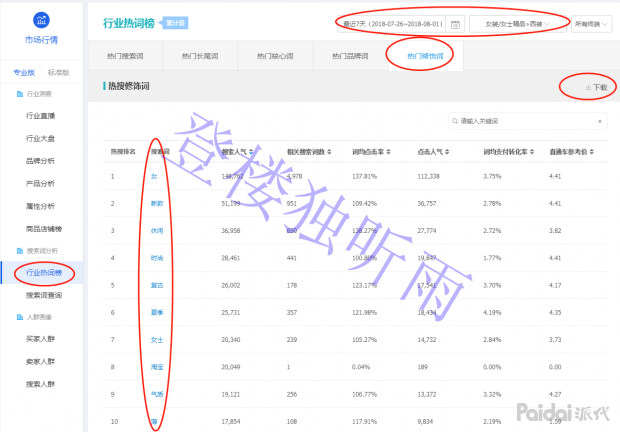Click the folder icon beside 搜索词分析
The height and width of the screenshot is (432, 620).
(19, 251)
